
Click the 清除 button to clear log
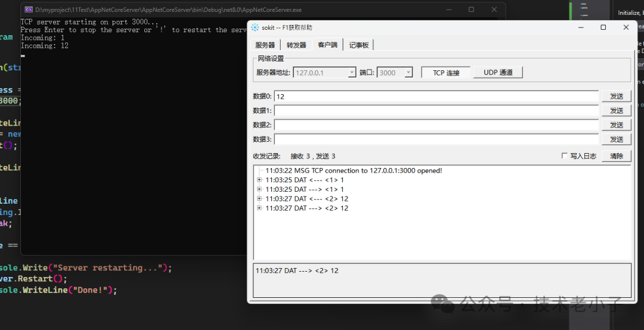616,156
